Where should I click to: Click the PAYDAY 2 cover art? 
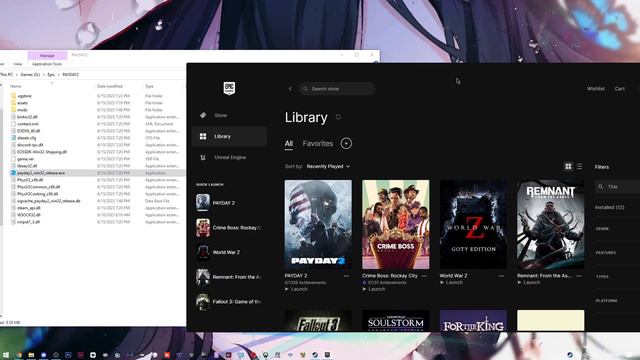318,224
